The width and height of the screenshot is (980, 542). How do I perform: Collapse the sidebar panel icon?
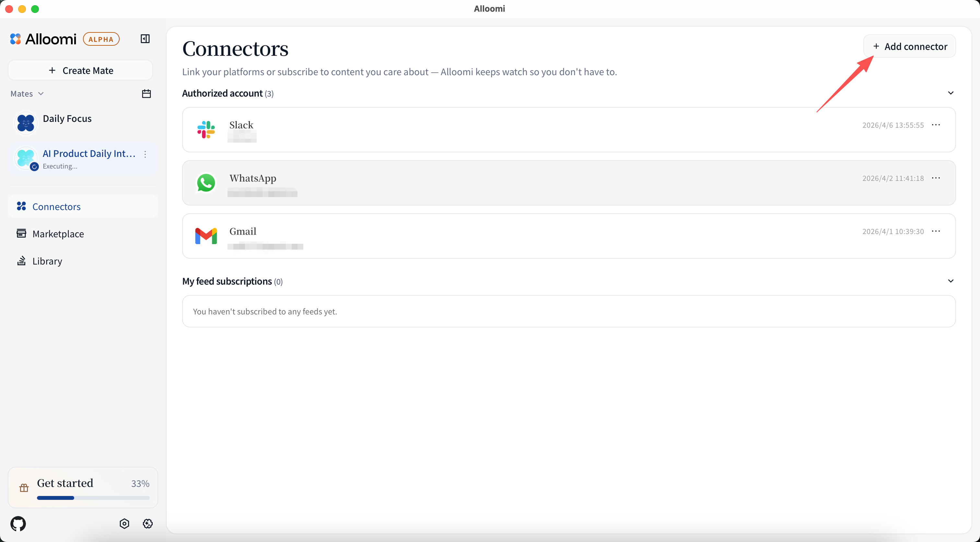(145, 39)
